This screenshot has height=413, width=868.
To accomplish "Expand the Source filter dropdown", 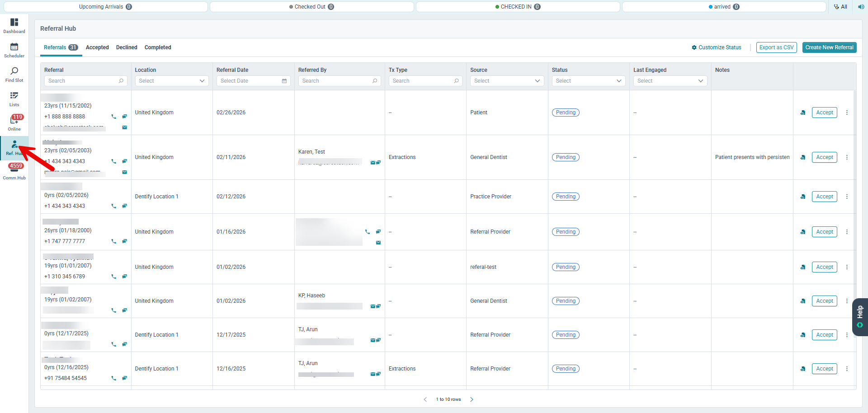I will pos(507,81).
